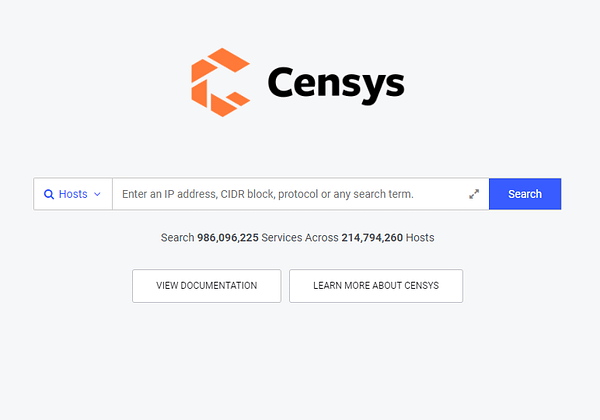Image resolution: width=600 pixels, height=420 pixels.
Task: Click the blue Search button
Action: (525, 194)
